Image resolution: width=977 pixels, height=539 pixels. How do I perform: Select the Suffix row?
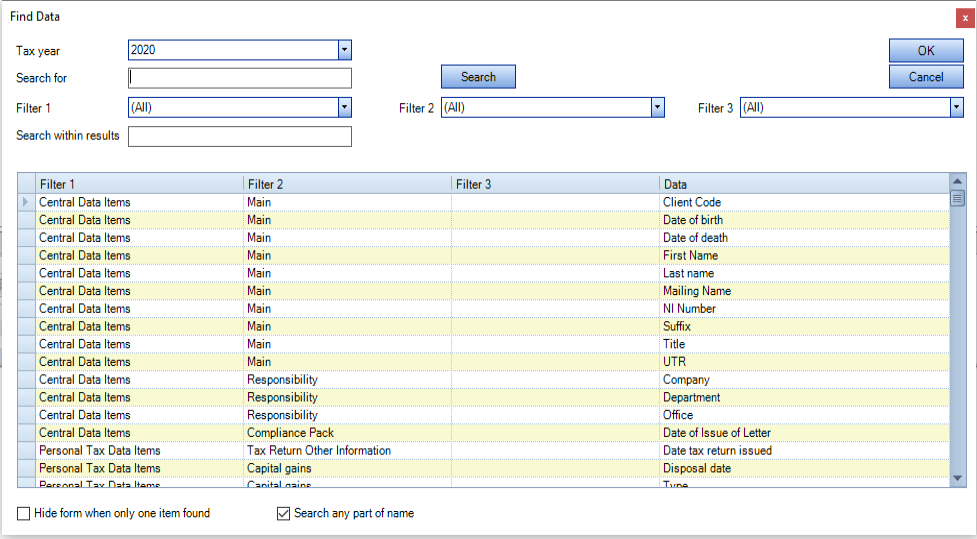tap(483, 327)
